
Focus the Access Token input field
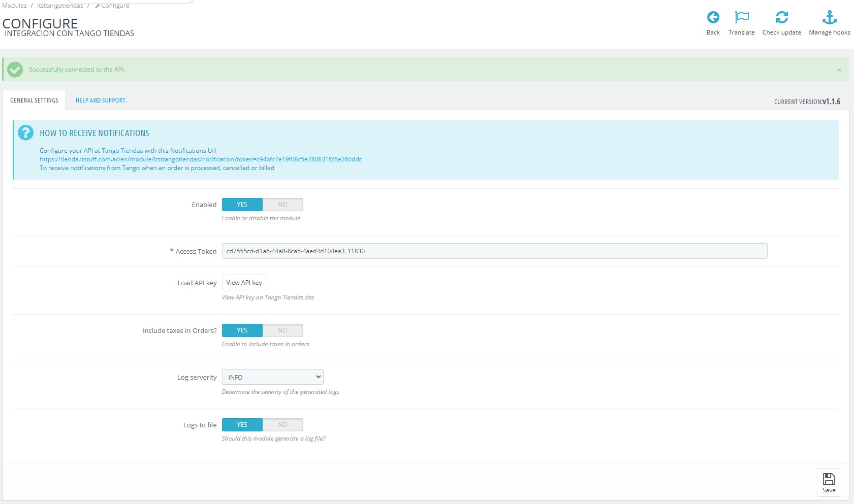pos(494,251)
